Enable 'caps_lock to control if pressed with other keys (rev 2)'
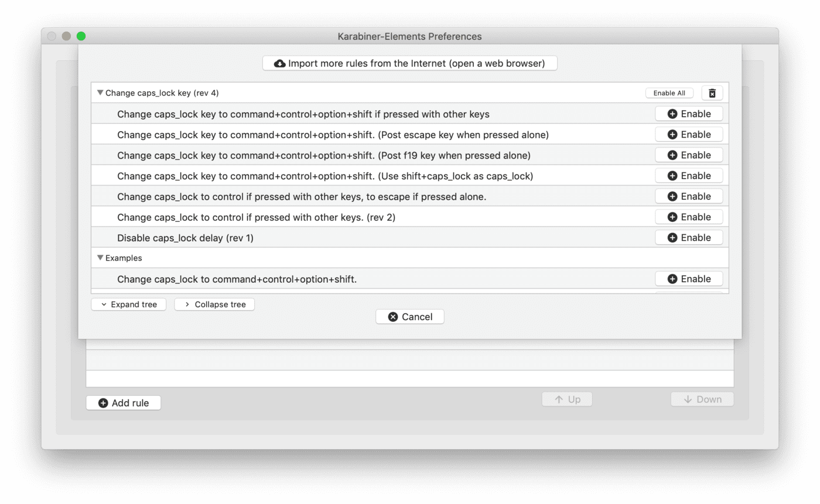 click(689, 217)
